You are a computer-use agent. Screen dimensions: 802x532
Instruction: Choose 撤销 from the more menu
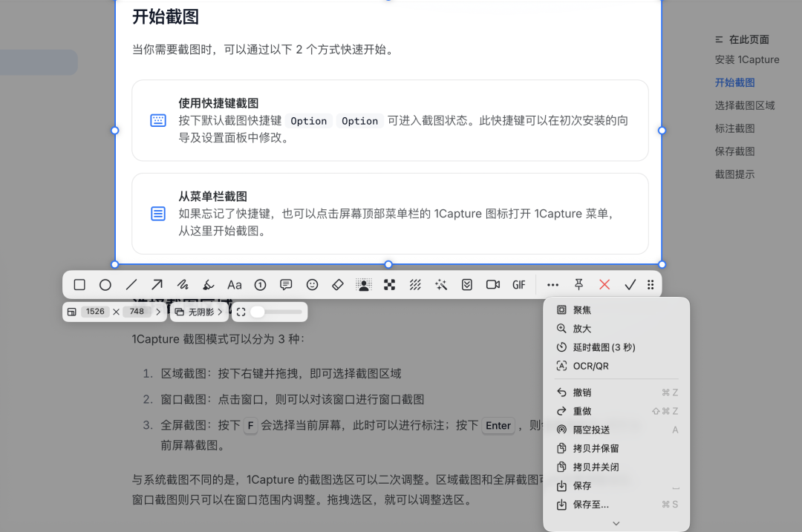tap(616, 393)
